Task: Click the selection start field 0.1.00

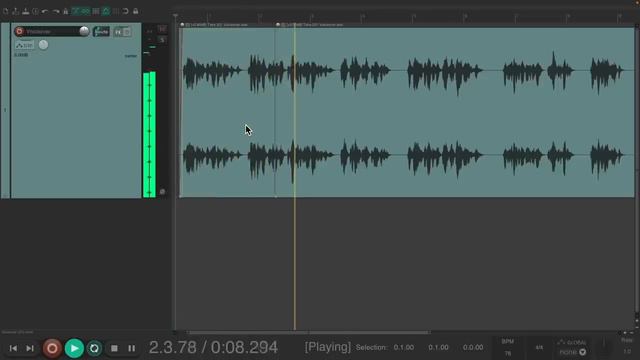Action: coord(404,347)
